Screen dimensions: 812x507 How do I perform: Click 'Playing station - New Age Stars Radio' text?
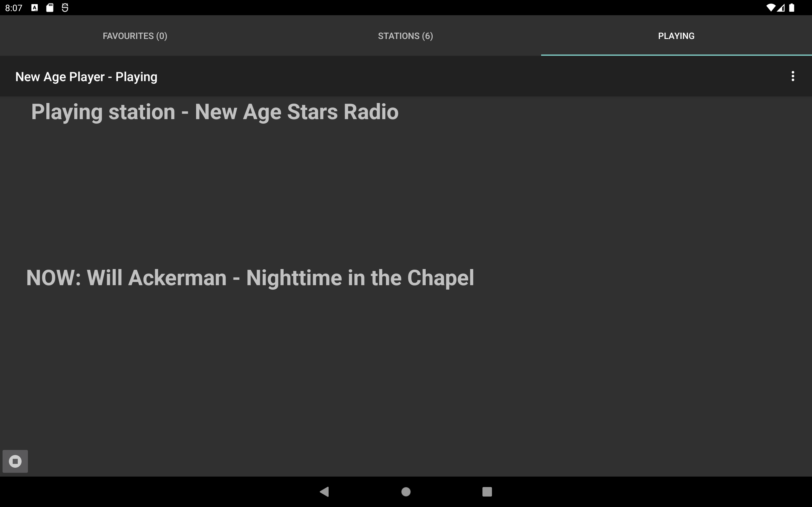click(215, 112)
